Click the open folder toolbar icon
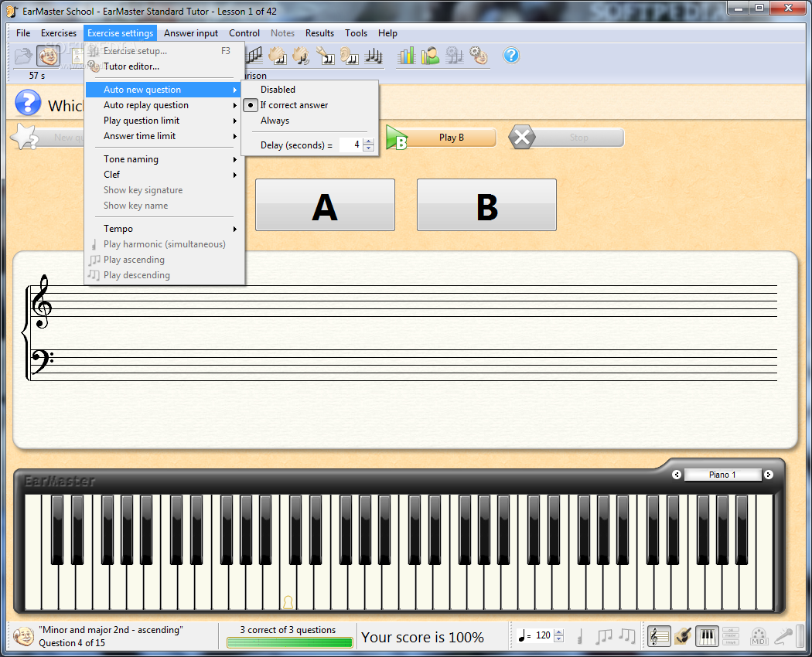812x657 pixels. click(23, 56)
